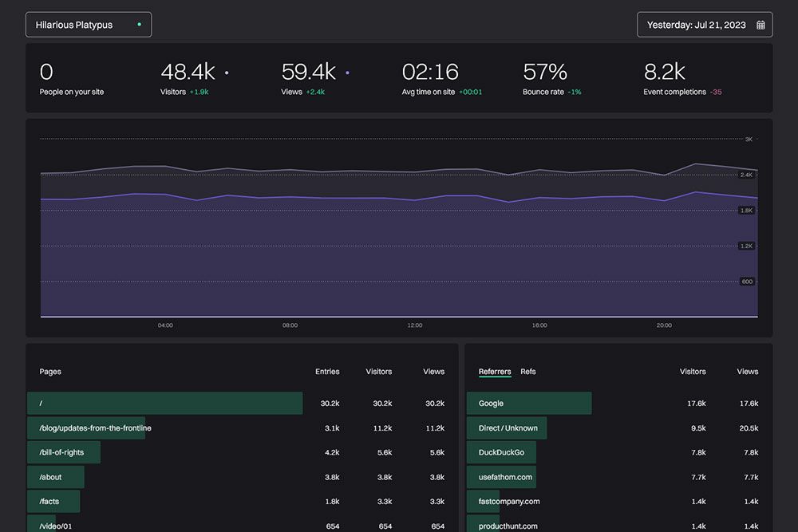
Task: Click the calendar icon in date picker
Action: pyautogui.click(x=760, y=25)
